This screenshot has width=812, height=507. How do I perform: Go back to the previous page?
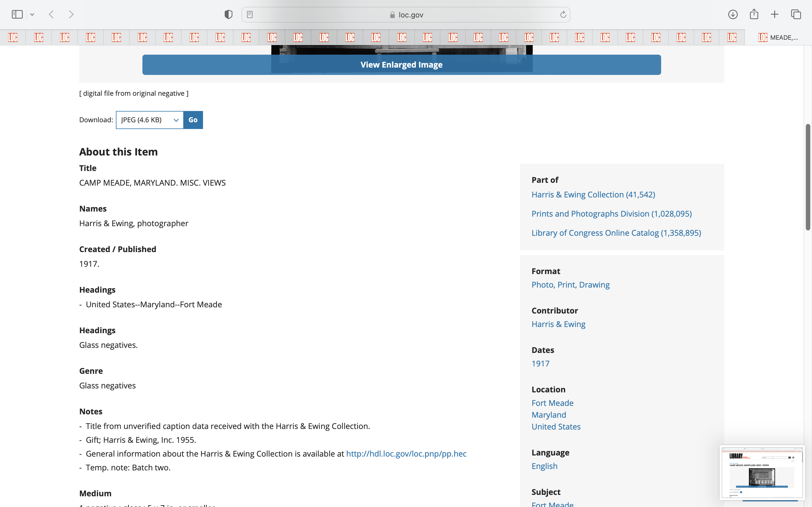51,14
